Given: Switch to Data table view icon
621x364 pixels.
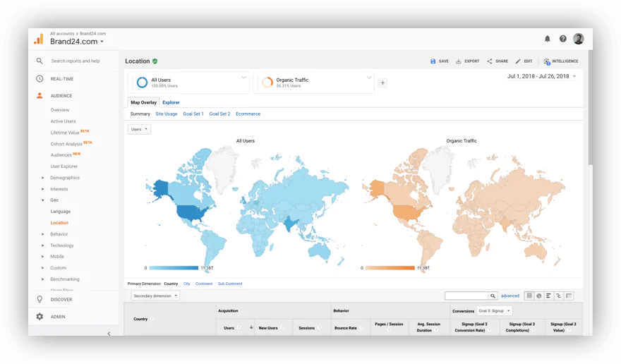Looking at the screenshot, I should 529,296.
